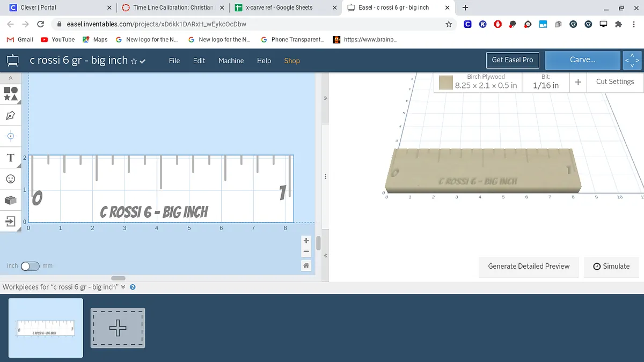Select the drill point circle tool
This screenshot has height=362, width=644.
pyautogui.click(x=11, y=136)
